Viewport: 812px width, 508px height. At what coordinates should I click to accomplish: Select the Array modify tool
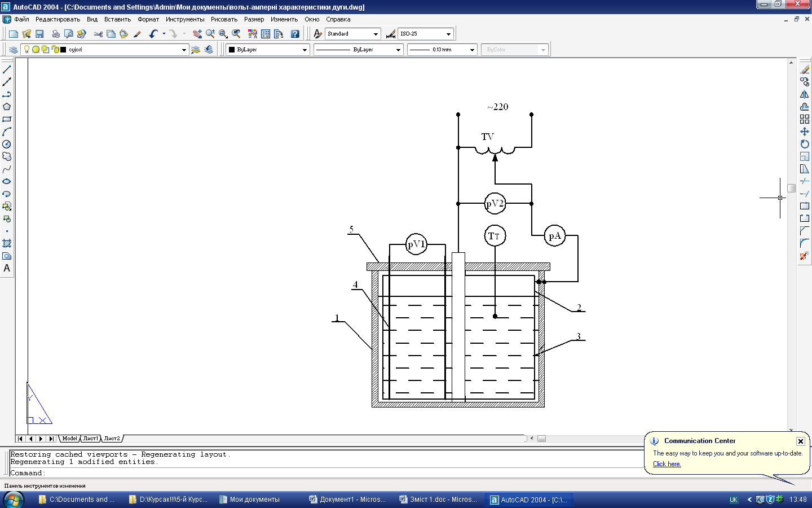(805, 119)
